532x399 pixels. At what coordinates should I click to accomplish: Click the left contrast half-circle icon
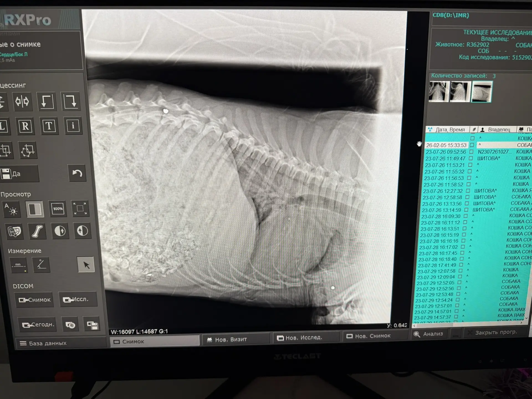click(60, 231)
